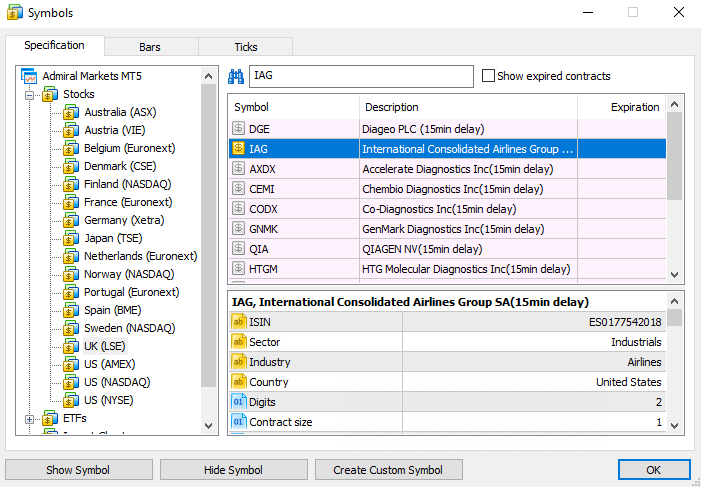Open the Ticks tab

[245, 47]
